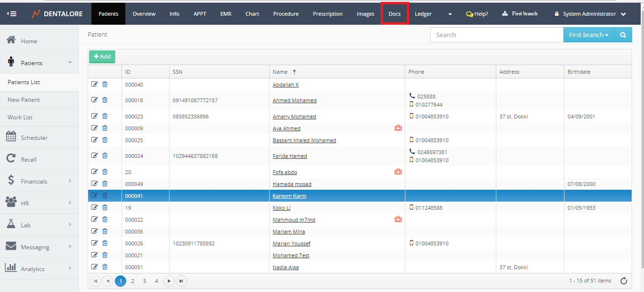Select New Patient in sidebar
Image resolution: width=644 pixels, height=292 pixels.
tap(24, 100)
